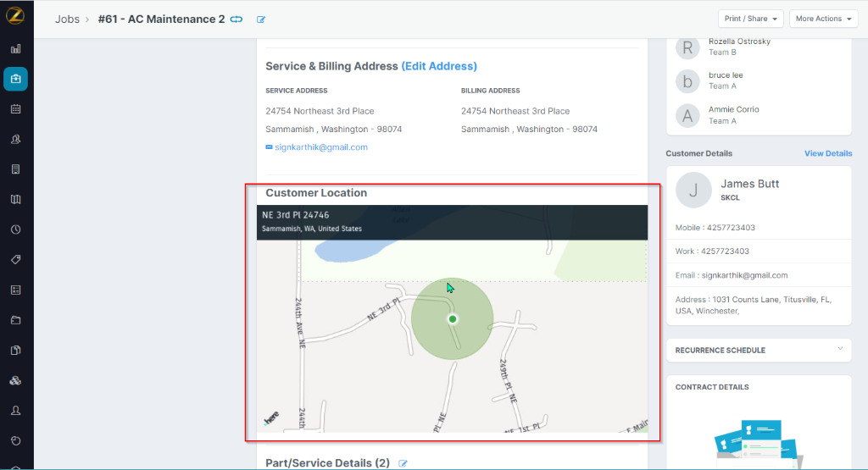This screenshot has height=470, width=868.
Task: Click the clock icon in the sidebar
Action: pyautogui.click(x=15, y=229)
